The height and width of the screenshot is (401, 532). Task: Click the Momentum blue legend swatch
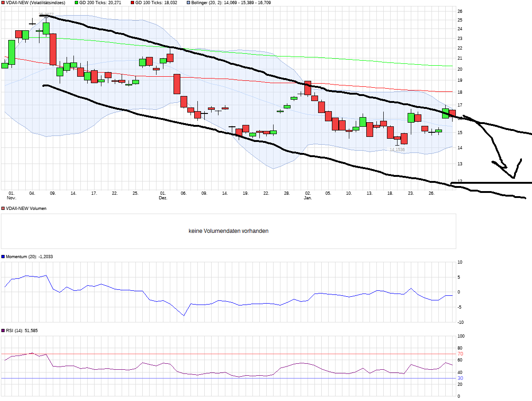[x=3, y=257]
